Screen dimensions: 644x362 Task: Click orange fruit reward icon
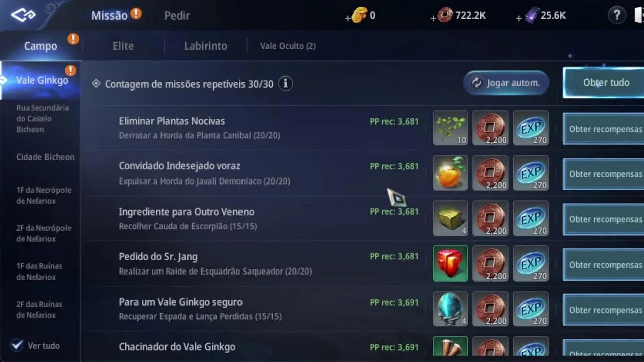[x=450, y=173]
